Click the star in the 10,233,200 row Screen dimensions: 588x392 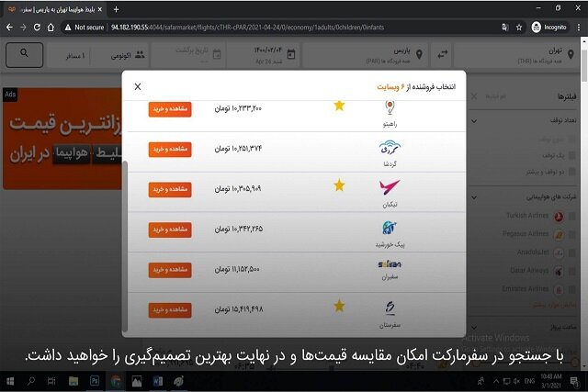[339, 106]
